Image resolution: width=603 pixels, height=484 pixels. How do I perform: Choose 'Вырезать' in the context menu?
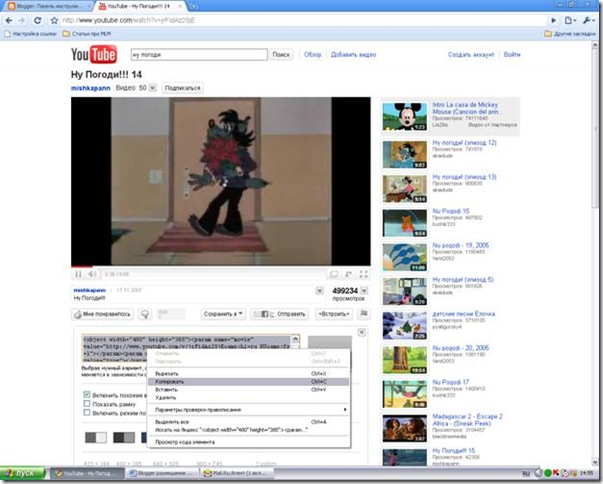click(248, 373)
